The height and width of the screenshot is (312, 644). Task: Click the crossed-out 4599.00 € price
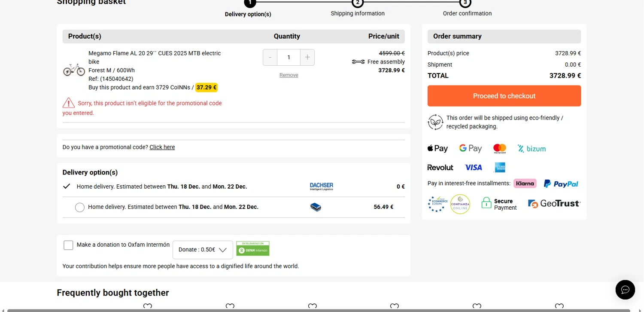point(392,53)
